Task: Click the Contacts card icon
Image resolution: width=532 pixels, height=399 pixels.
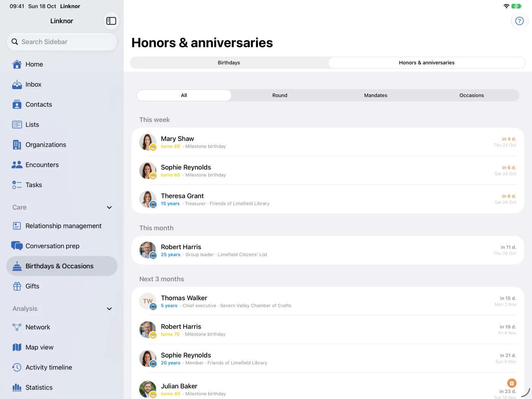Action: pyautogui.click(x=17, y=104)
